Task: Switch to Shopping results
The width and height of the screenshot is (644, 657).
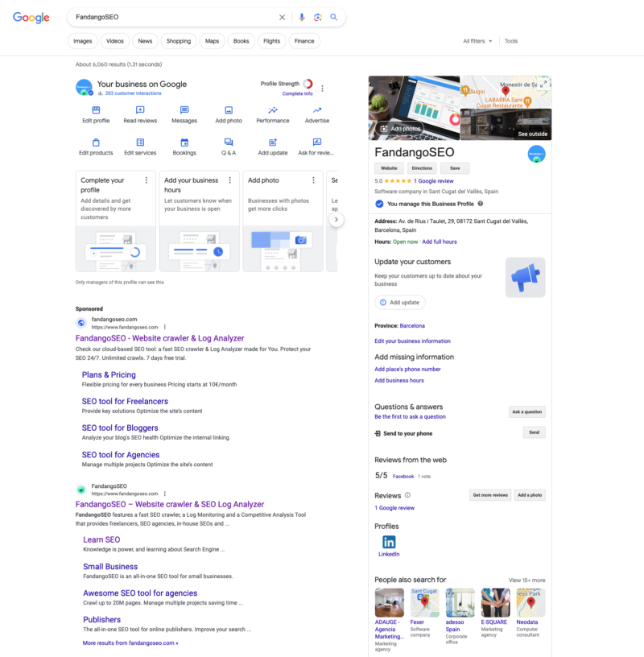Action: click(x=179, y=41)
